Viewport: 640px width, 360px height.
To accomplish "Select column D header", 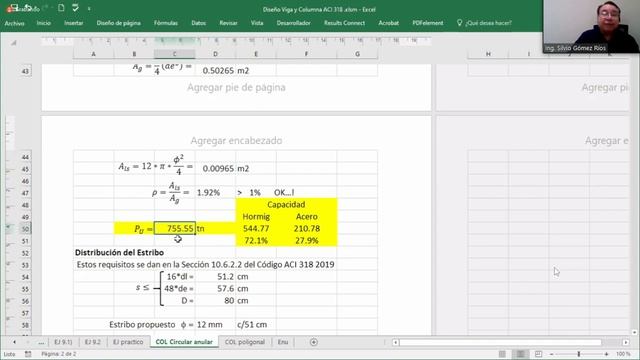I will [215, 54].
